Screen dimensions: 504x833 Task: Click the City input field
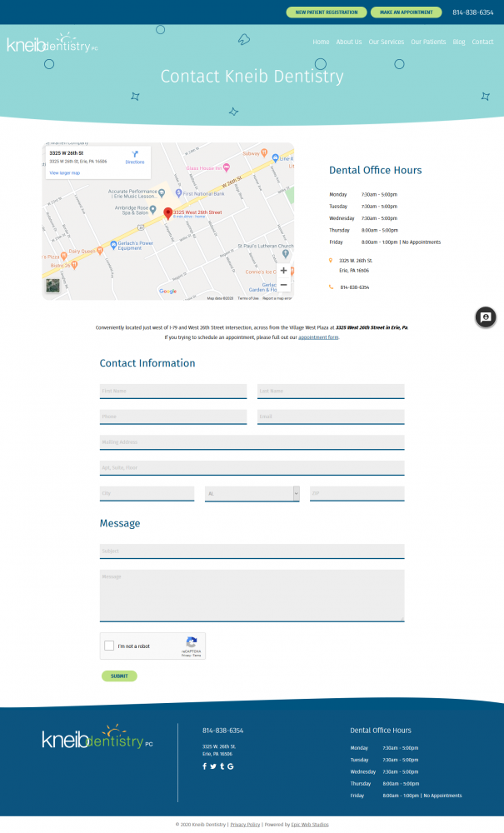coord(147,493)
